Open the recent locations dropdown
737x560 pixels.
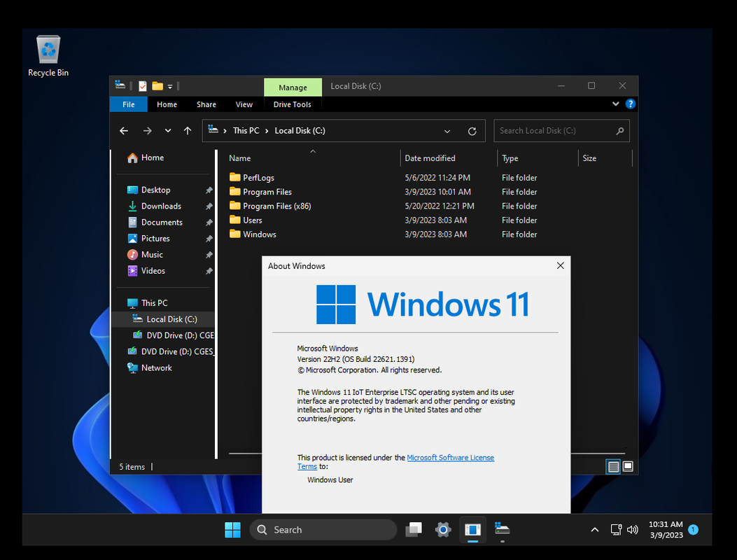pyautogui.click(x=168, y=131)
